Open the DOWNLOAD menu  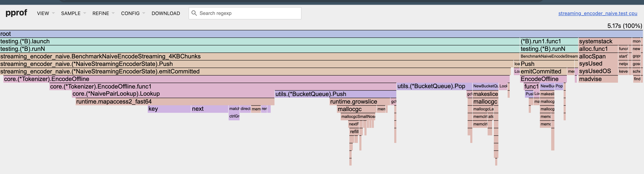(166, 13)
